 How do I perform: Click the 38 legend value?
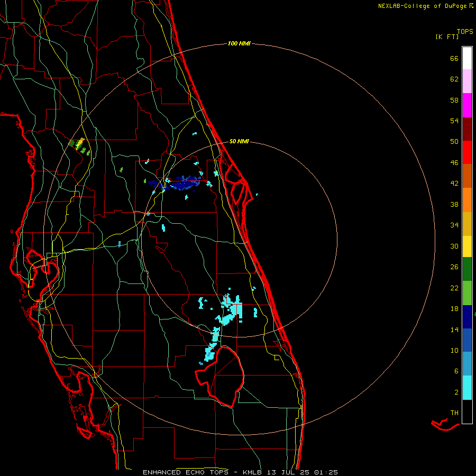click(x=454, y=204)
